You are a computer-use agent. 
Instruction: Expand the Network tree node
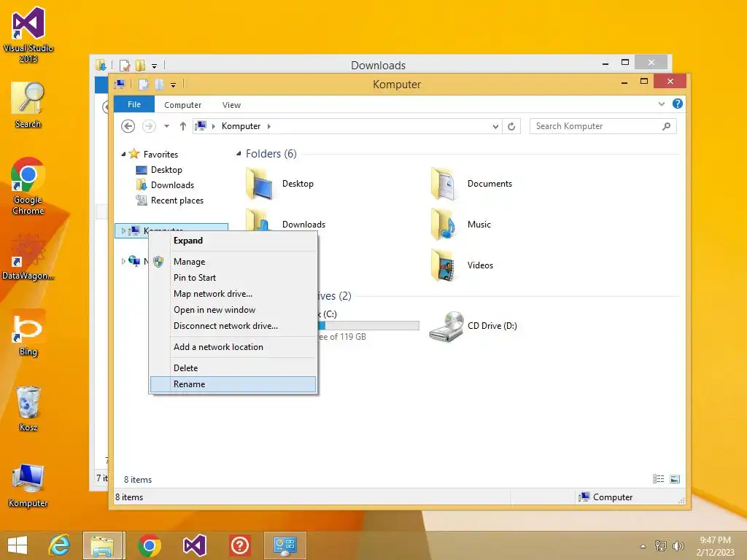tap(123, 261)
